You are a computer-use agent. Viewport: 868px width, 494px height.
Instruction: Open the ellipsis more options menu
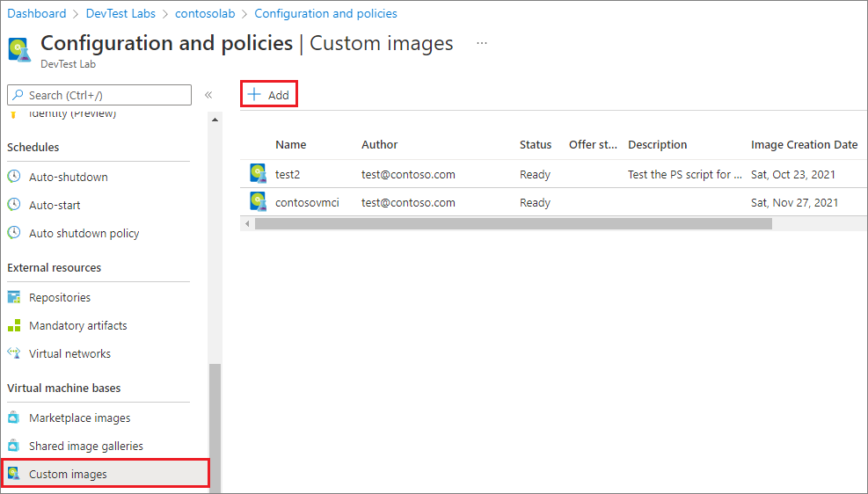click(x=482, y=43)
